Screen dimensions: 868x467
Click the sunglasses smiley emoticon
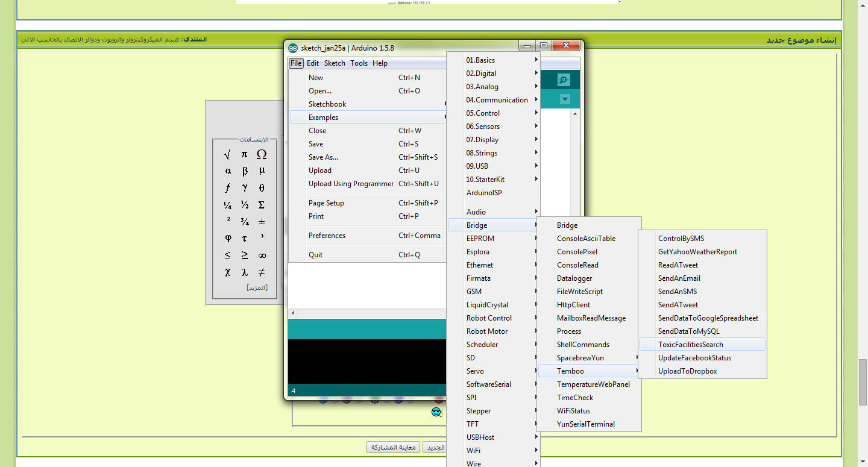pos(437,412)
